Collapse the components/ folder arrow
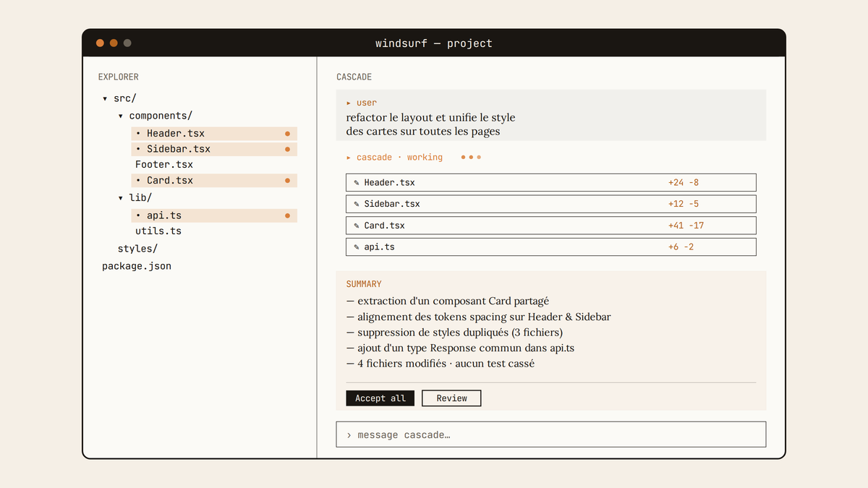The height and width of the screenshot is (488, 868). click(122, 116)
